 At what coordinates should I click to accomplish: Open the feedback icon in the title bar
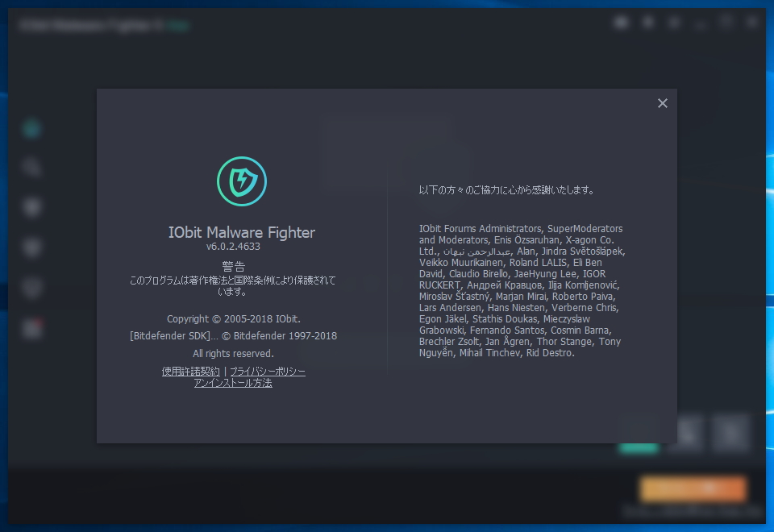point(647,22)
